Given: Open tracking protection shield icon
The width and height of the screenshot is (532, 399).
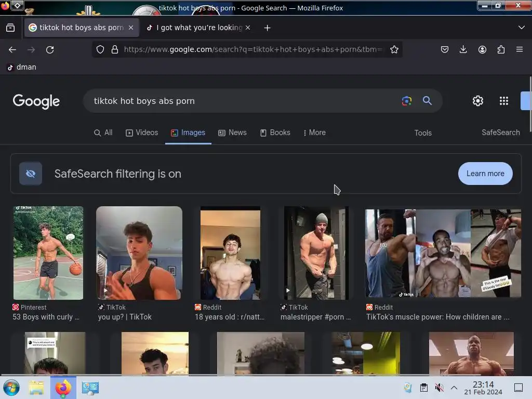Looking at the screenshot, I should click(x=100, y=49).
